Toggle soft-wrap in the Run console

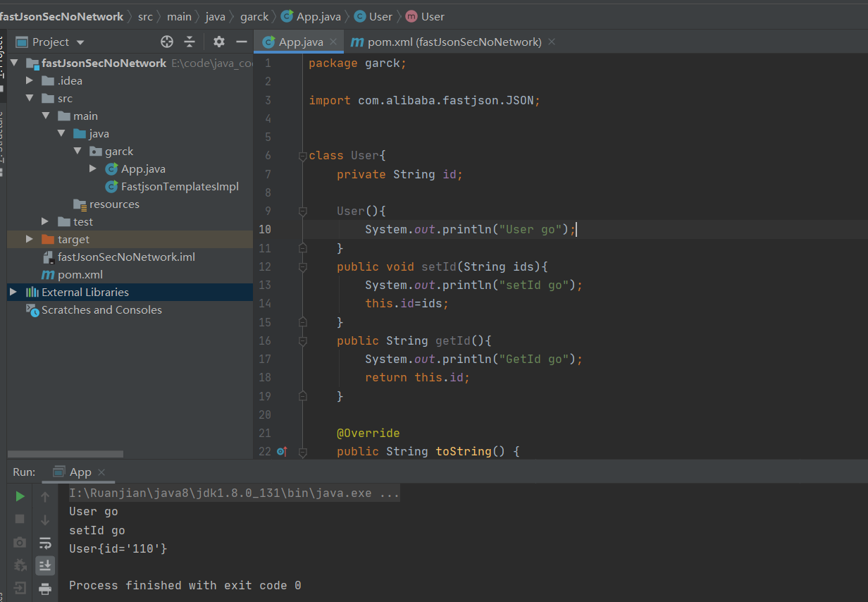click(45, 543)
